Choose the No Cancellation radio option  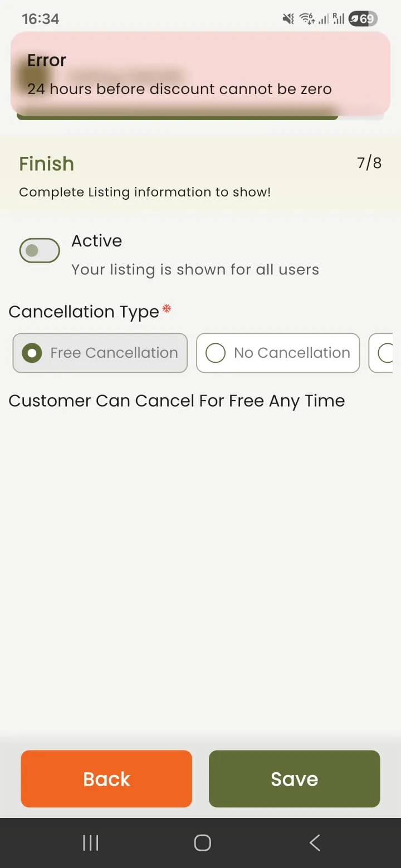click(278, 353)
